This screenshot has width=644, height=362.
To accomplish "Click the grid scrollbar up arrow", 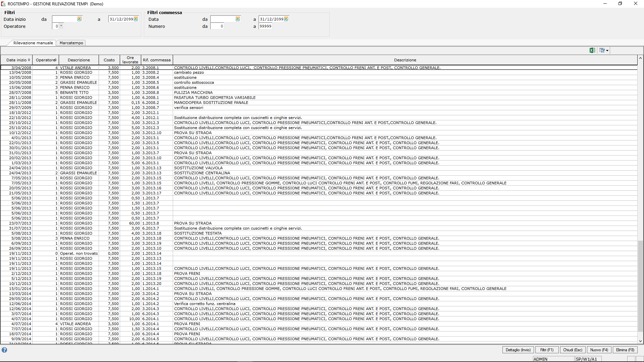I will (640, 58).
